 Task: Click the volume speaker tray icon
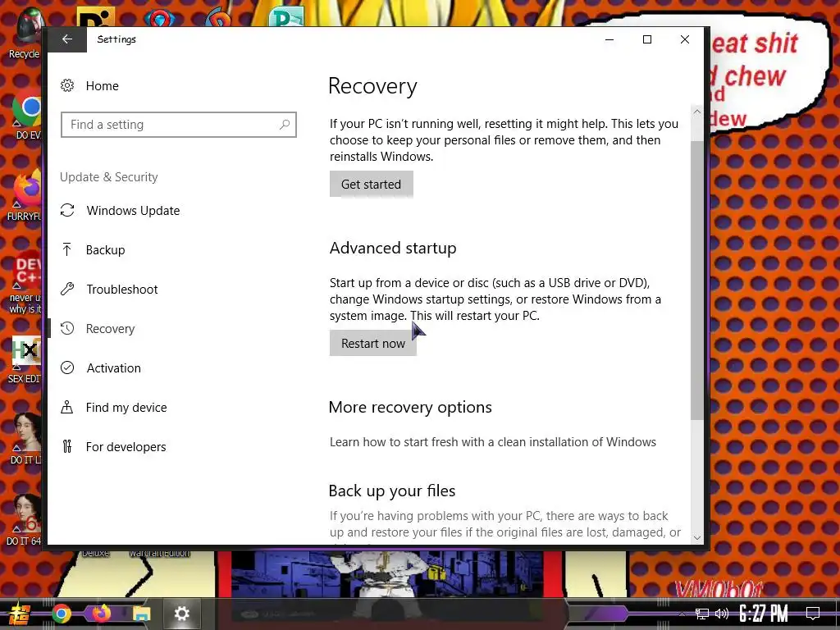point(722,614)
